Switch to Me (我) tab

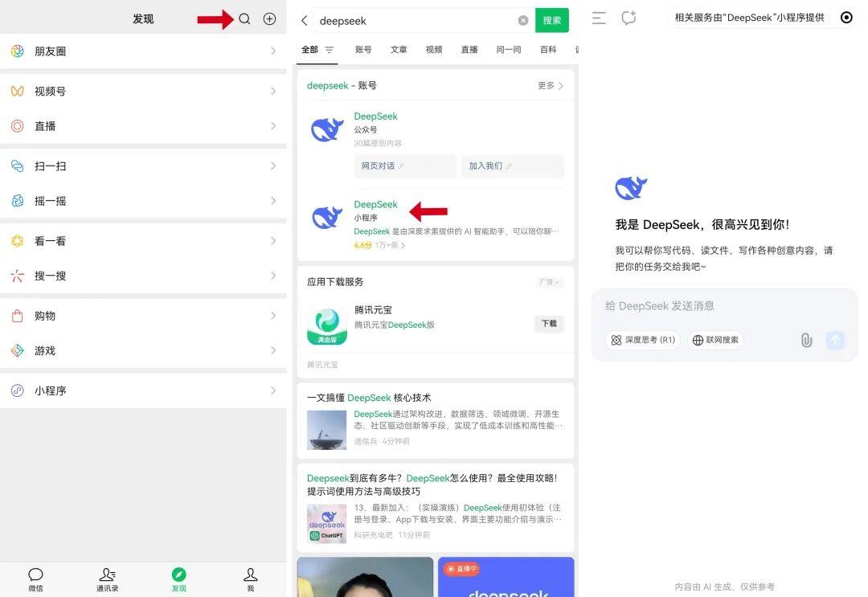point(251,579)
